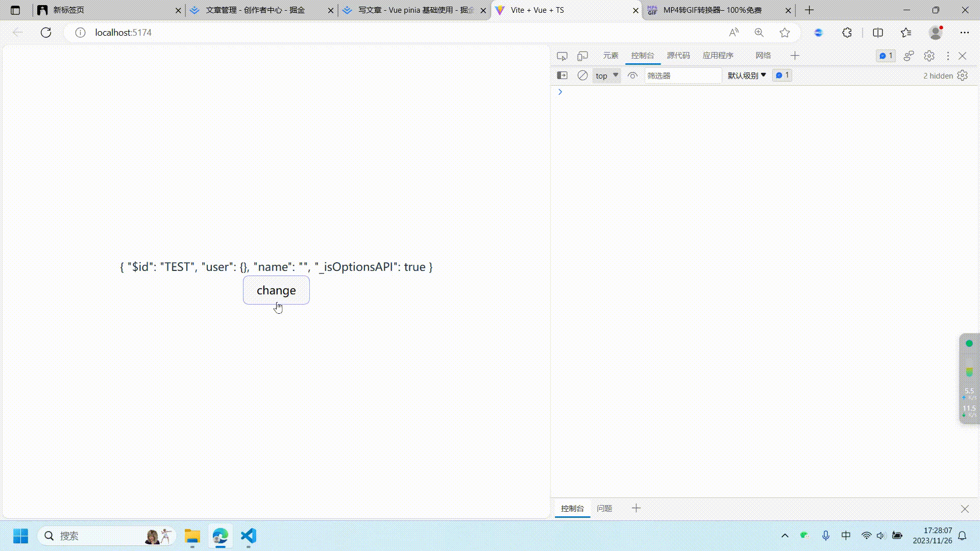Toggle the console sidebar panel icon
The image size is (980, 551).
point(562,76)
